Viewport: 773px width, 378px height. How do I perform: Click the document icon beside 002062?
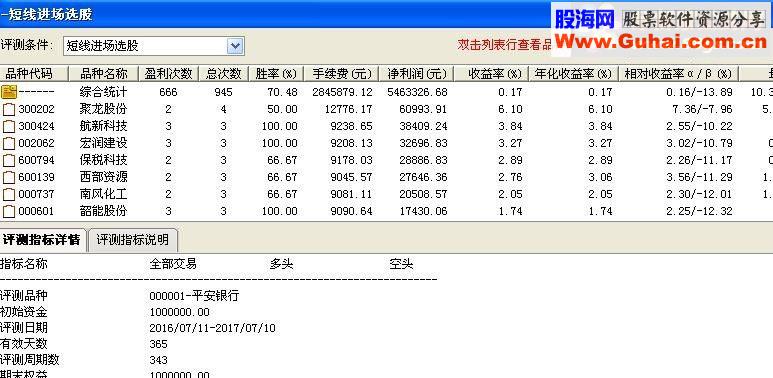9,143
